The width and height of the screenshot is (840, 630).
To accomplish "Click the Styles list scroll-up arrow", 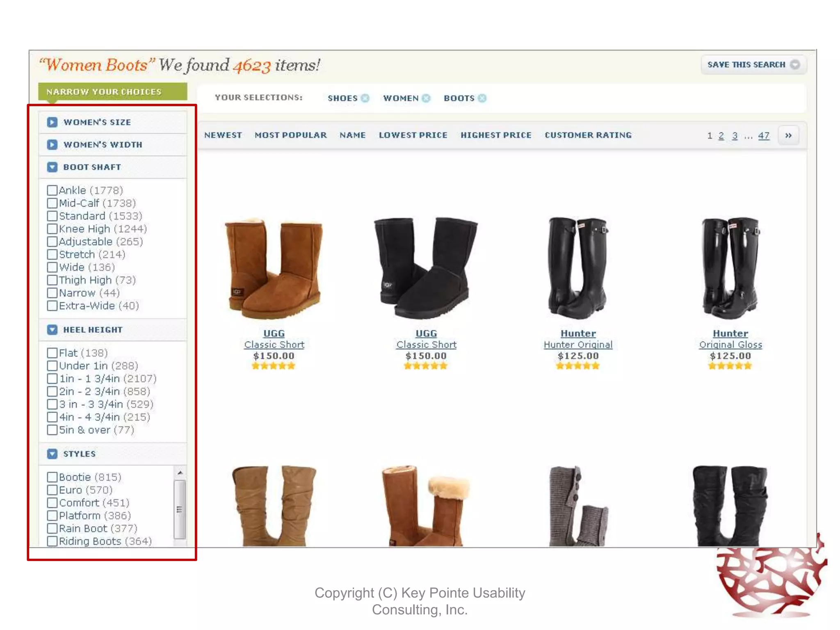I will coord(180,473).
